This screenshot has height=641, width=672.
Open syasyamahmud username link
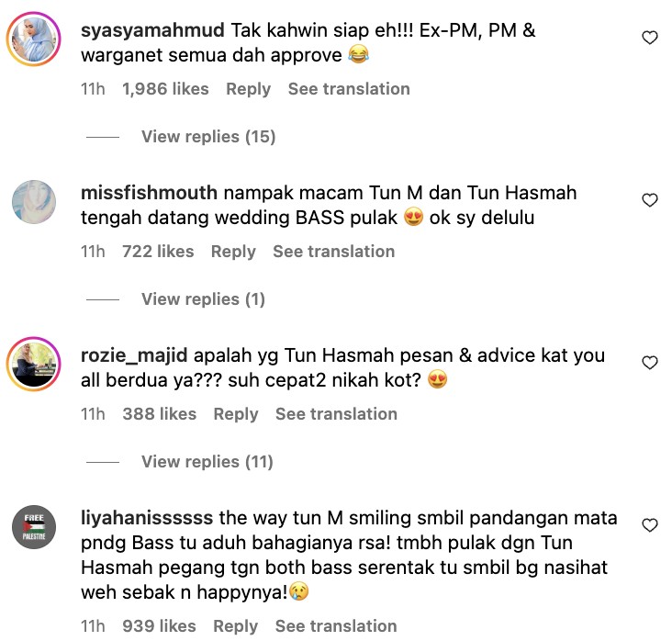coord(152,31)
